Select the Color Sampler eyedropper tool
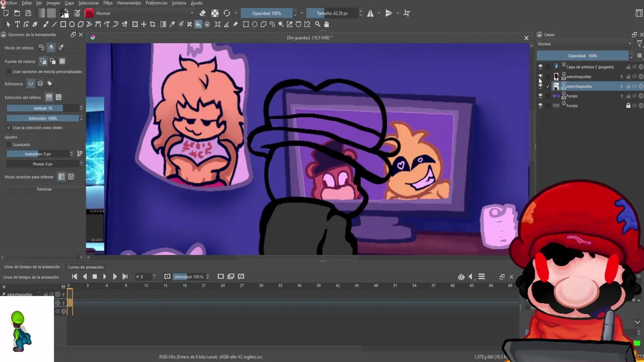Screen dimensions: 644x362 coord(172,24)
